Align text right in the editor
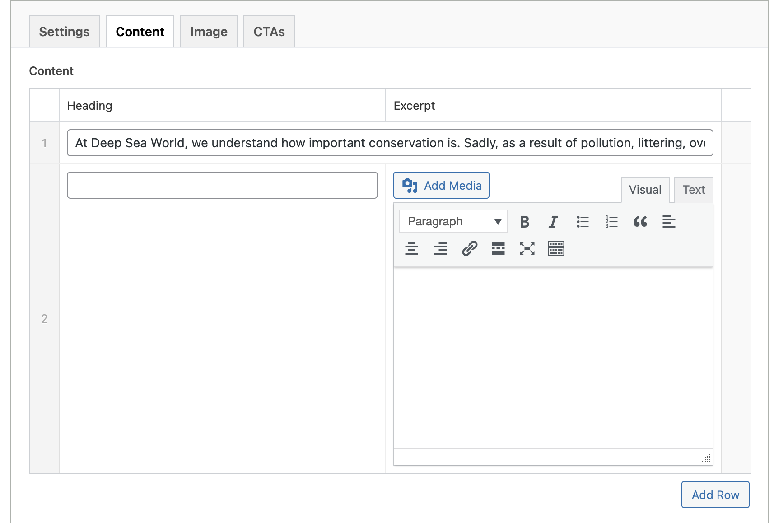The image size is (774, 532). (440, 248)
